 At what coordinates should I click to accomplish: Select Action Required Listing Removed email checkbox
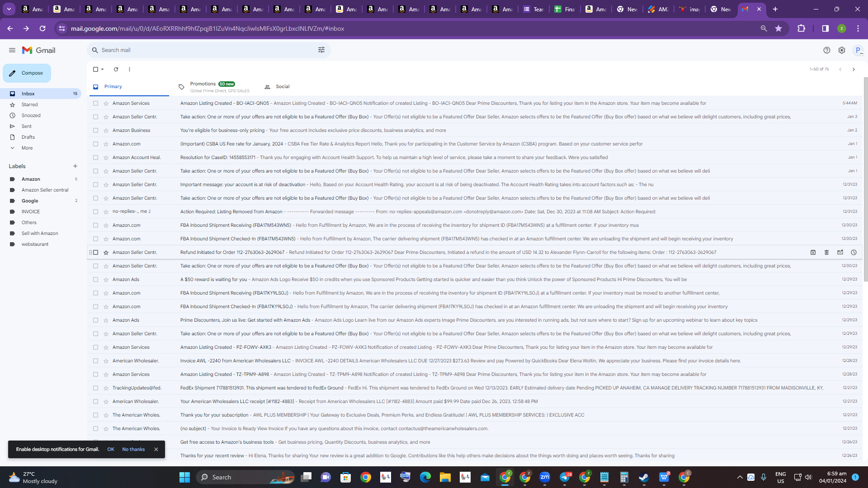pyautogui.click(x=95, y=211)
